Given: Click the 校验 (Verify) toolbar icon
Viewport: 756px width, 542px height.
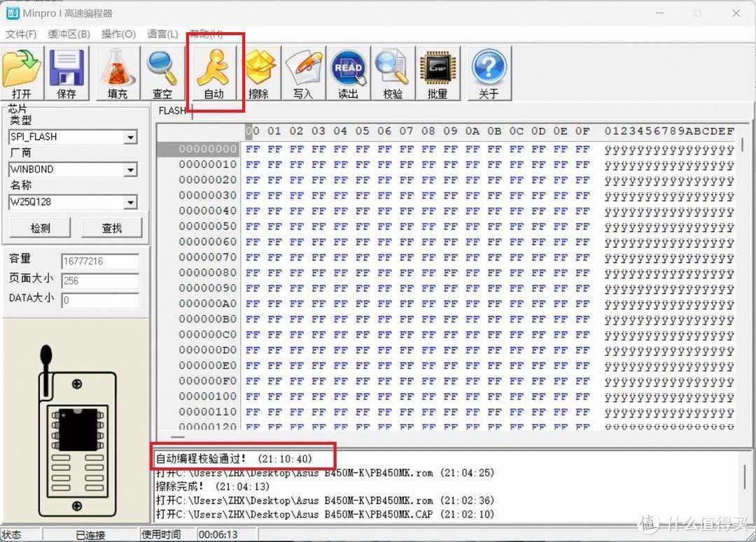Looking at the screenshot, I should coord(393,73).
